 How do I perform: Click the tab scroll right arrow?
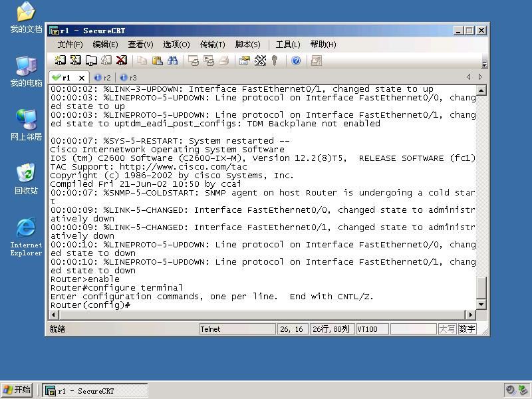point(480,77)
